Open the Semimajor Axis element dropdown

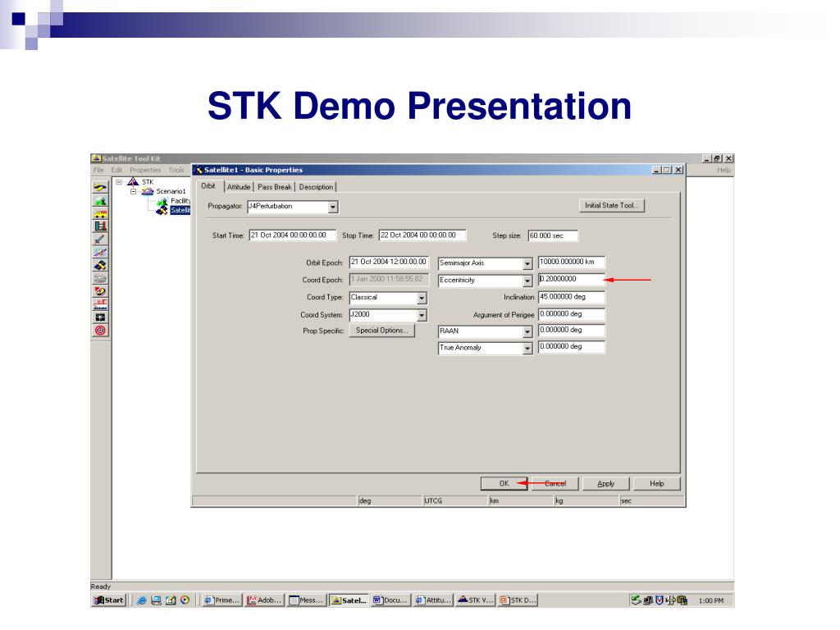point(527,263)
